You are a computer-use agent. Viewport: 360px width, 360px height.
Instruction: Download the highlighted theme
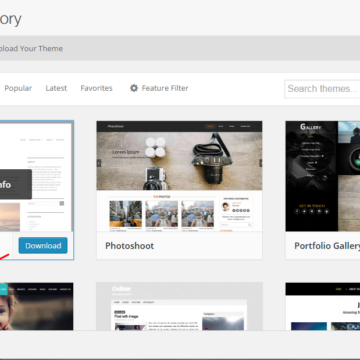[43, 246]
